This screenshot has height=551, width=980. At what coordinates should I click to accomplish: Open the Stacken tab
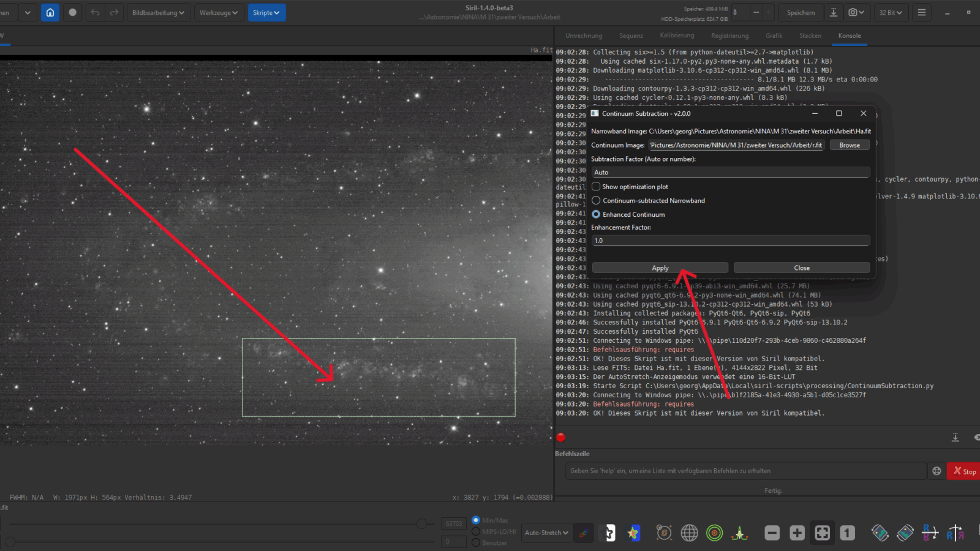point(810,36)
